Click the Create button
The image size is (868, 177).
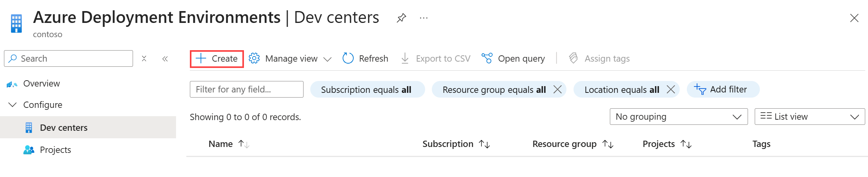217,59
